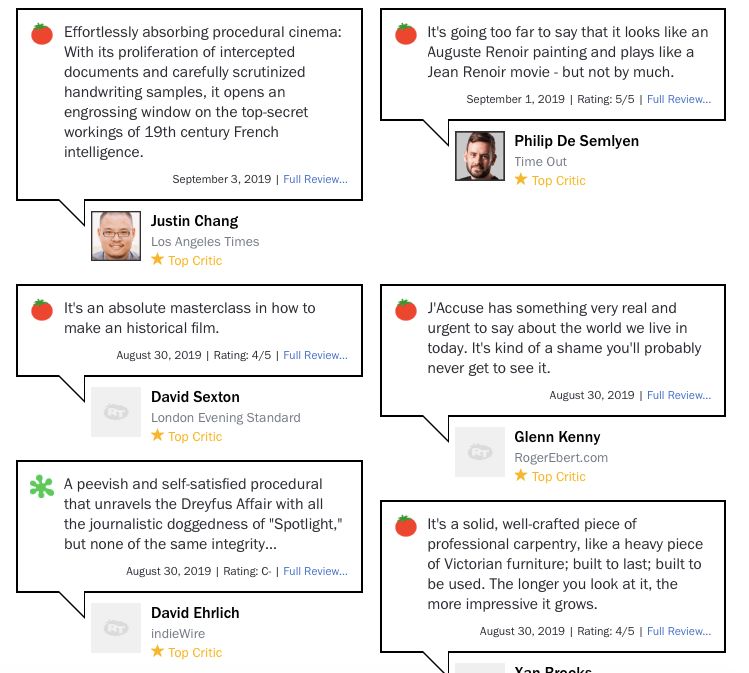
Task: Open the indieWire publication link
Action: click(178, 634)
